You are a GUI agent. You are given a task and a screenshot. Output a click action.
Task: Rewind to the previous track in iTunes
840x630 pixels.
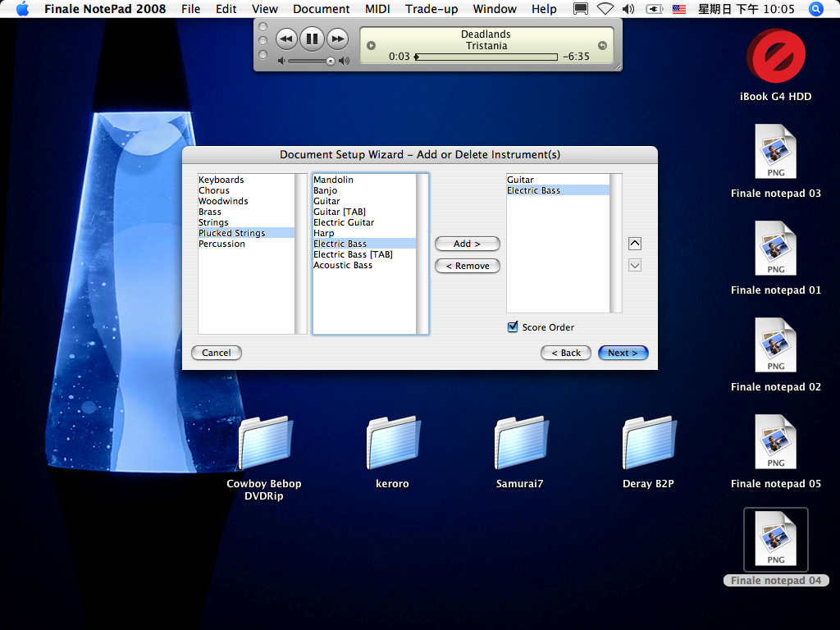(285, 39)
